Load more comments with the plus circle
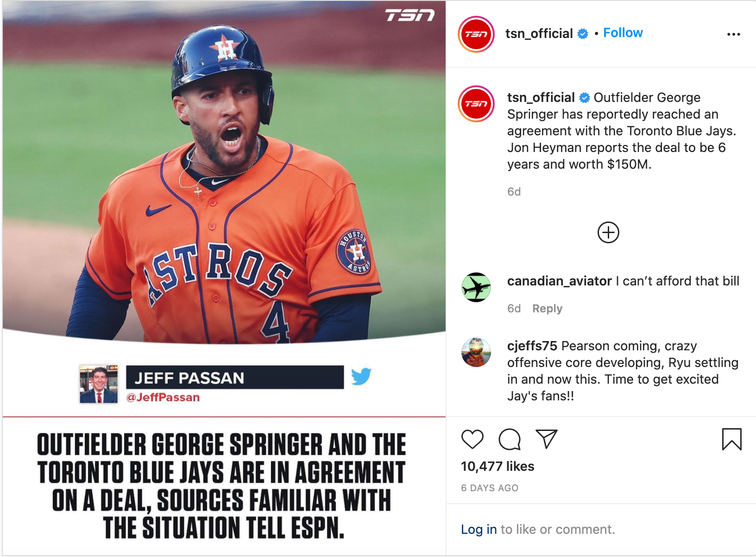This screenshot has height=557, width=756. click(x=608, y=232)
